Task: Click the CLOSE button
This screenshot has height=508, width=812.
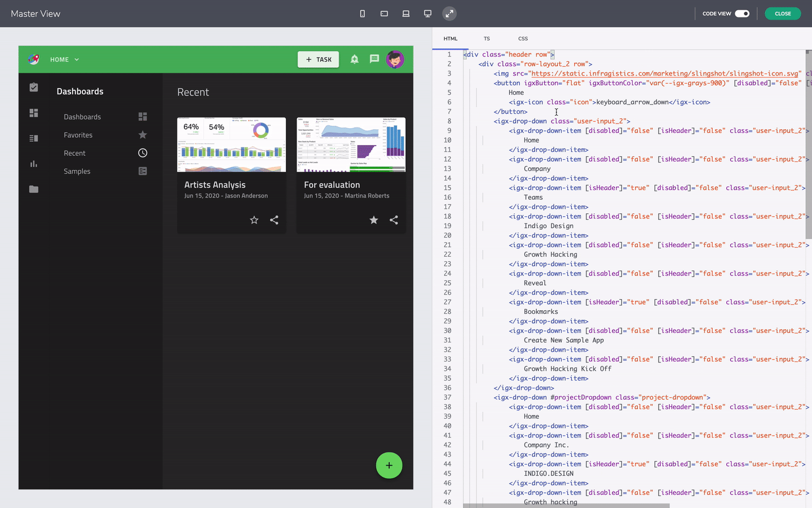Action: click(x=783, y=13)
